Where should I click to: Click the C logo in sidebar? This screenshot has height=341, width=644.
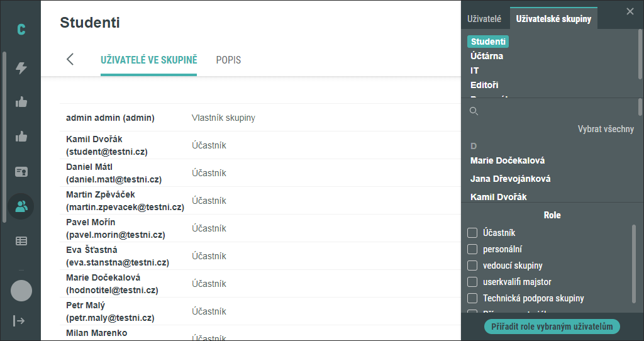tap(21, 29)
